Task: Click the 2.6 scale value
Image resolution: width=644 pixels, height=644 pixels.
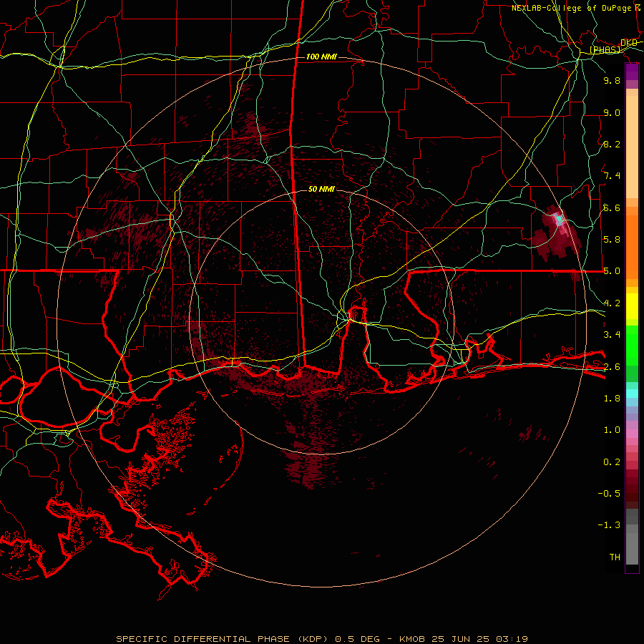Action: (x=612, y=367)
